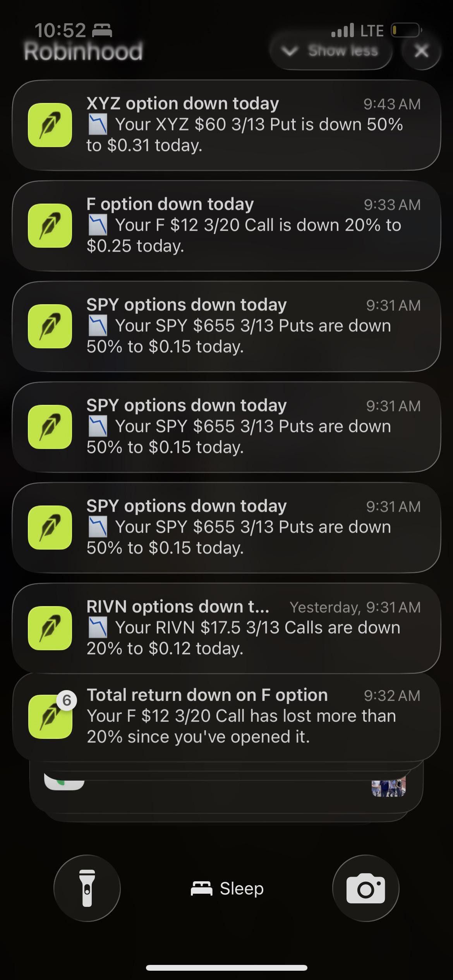Tap the Sleep focus bed icon
Image resolution: width=453 pixels, height=980 pixels.
point(201,889)
